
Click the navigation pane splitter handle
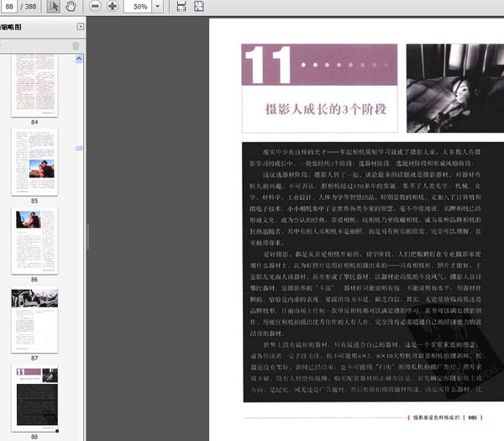[87, 237]
